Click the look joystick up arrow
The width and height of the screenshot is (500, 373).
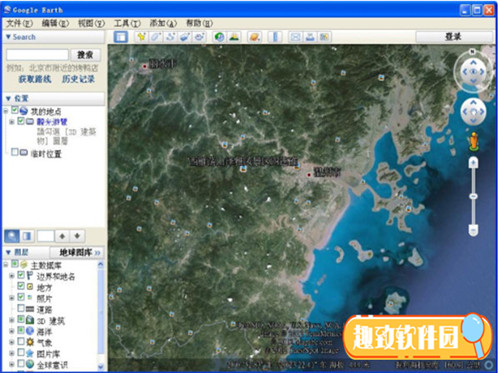[473, 62]
